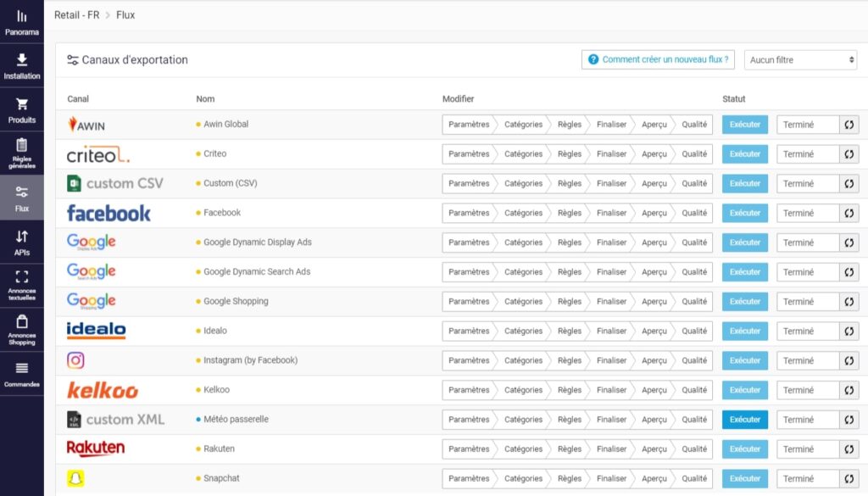
Task: Open Annonces Shopping bag icon
Action: coord(21,322)
